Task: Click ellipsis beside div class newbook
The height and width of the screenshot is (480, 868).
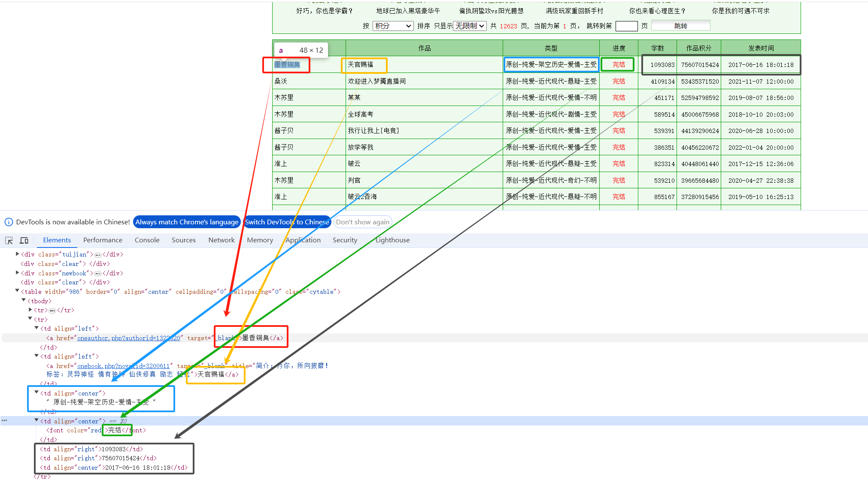Action: tap(98, 274)
